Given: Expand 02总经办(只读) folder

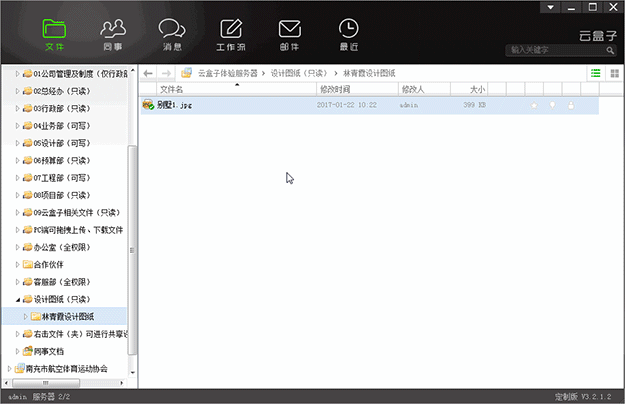Looking at the screenshot, I should coord(17,91).
